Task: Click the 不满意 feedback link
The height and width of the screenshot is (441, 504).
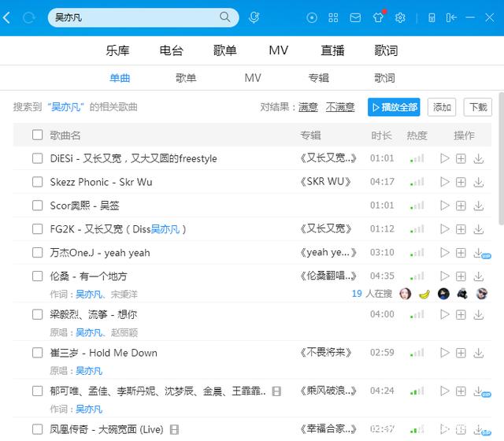Action: [340, 107]
